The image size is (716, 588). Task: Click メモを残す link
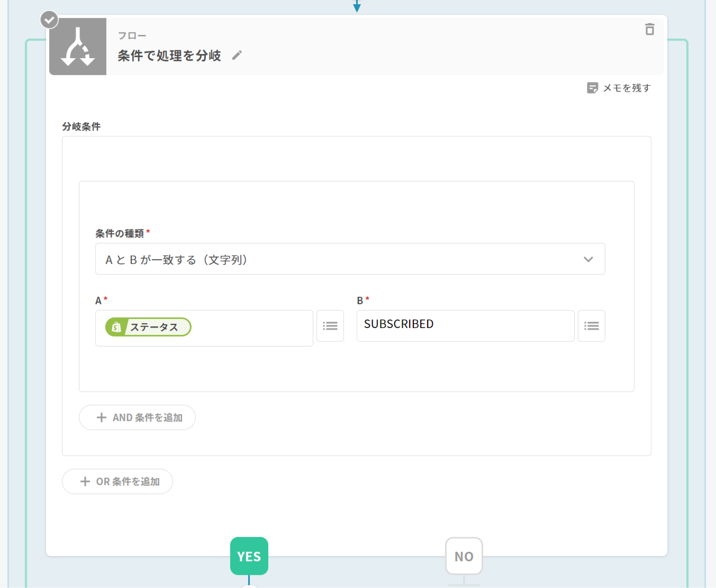click(x=626, y=88)
